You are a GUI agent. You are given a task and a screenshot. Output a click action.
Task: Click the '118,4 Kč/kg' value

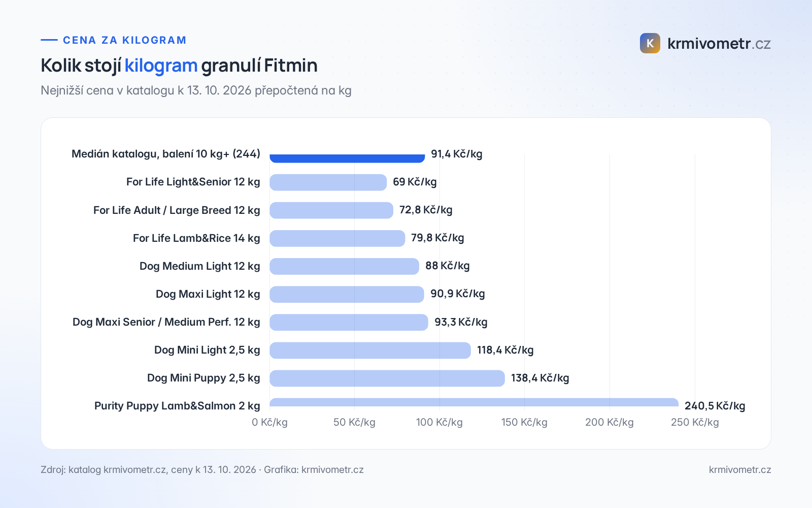tap(505, 350)
